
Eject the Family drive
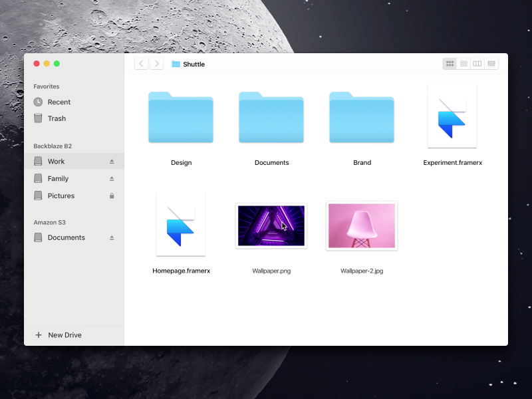tap(112, 179)
